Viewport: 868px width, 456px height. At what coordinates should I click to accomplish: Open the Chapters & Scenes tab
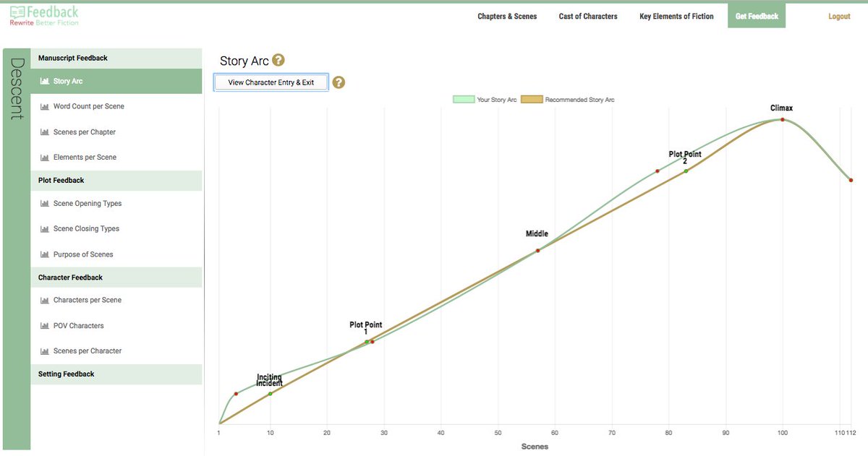(507, 16)
